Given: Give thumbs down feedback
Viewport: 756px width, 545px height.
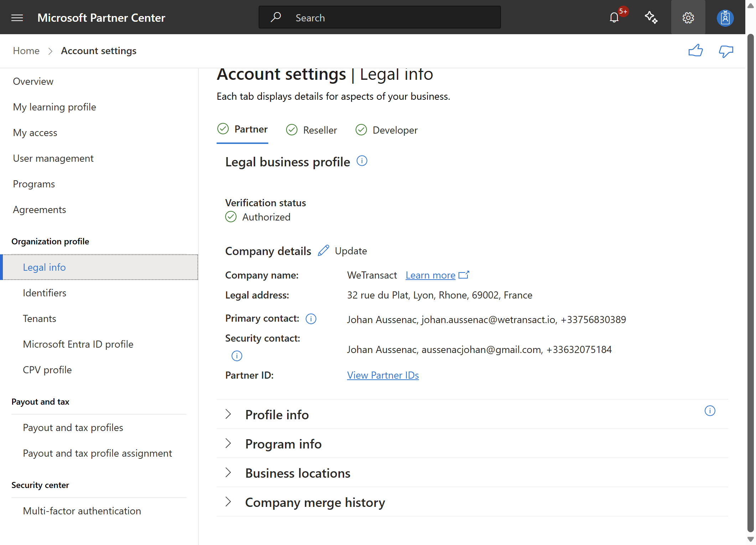Looking at the screenshot, I should 726,51.
